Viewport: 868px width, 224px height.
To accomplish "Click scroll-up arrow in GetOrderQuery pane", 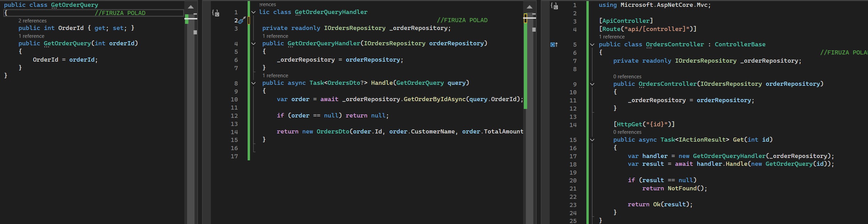I will tap(191, 7).
